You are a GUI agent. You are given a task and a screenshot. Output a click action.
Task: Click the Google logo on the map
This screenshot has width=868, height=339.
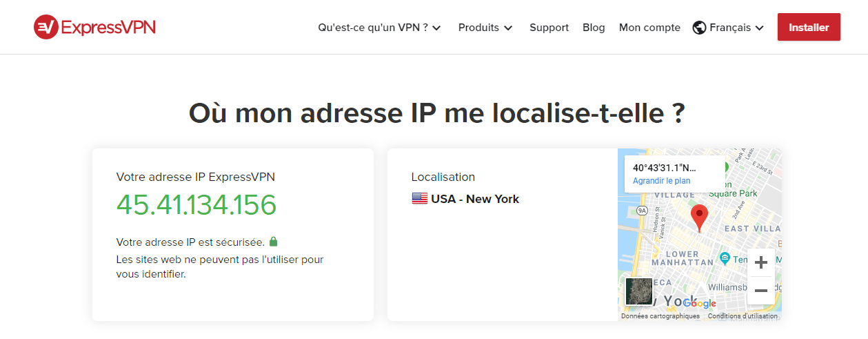click(699, 303)
